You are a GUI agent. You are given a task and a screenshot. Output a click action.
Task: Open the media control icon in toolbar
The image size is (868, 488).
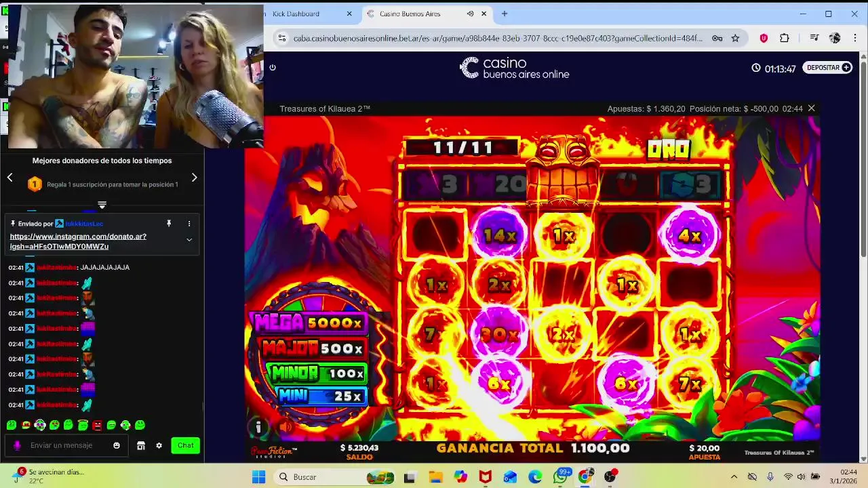point(814,39)
